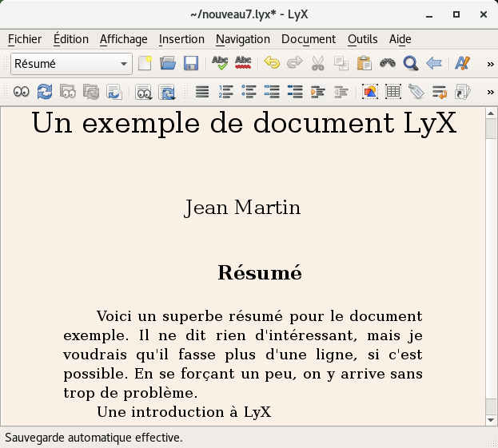The height and width of the screenshot is (448, 498).
Task: Open find and replace binoculars
Action: point(388,63)
